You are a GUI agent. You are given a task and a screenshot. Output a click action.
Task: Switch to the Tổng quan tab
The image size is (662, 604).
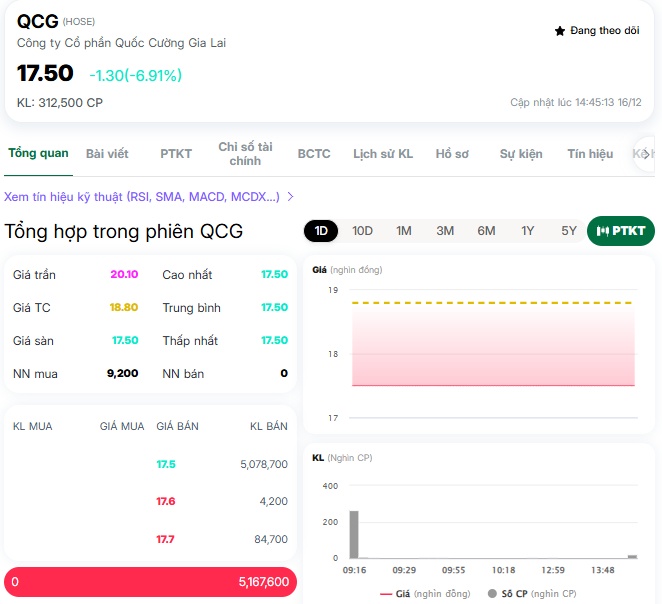(x=38, y=153)
